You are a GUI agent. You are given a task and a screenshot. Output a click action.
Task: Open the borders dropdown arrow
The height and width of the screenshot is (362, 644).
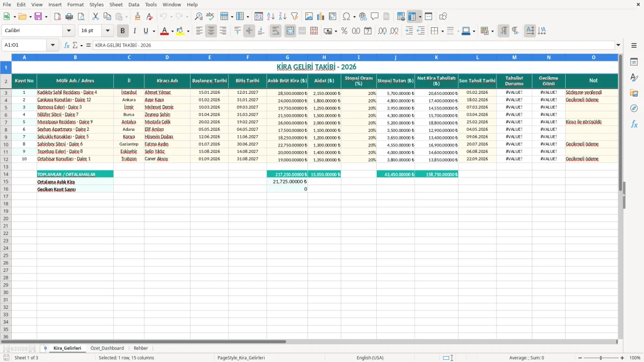coord(443,31)
